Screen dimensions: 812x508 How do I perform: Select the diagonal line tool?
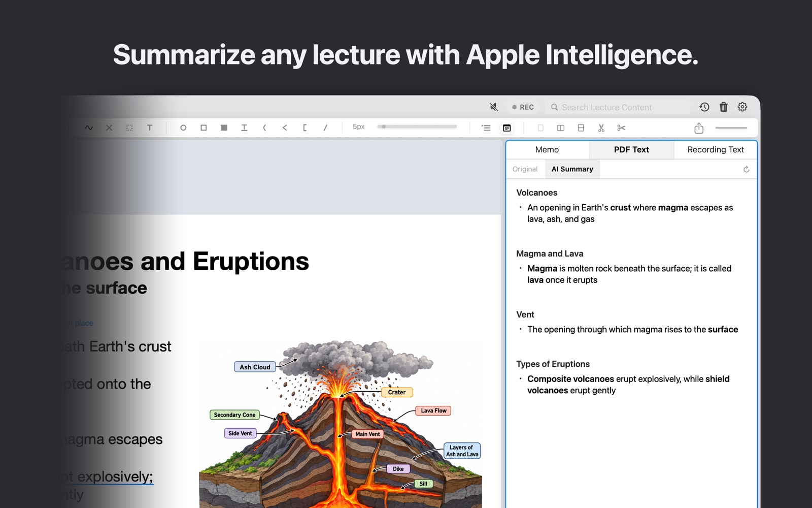point(325,128)
